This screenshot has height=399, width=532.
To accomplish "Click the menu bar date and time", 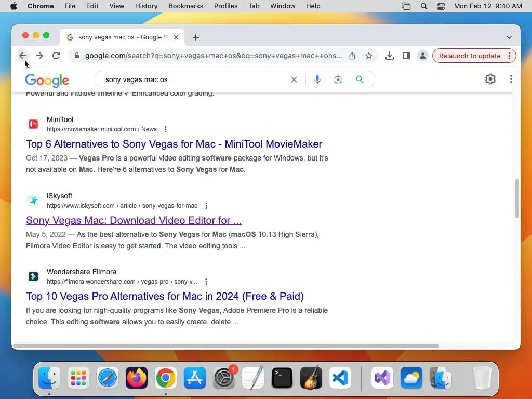I will click(x=488, y=6).
